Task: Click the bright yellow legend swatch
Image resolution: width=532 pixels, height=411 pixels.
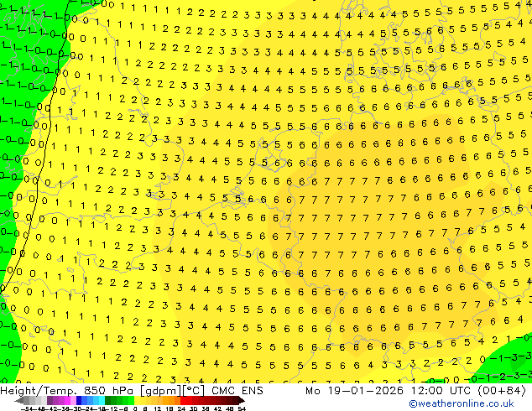Action: click(x=137, y=400)
